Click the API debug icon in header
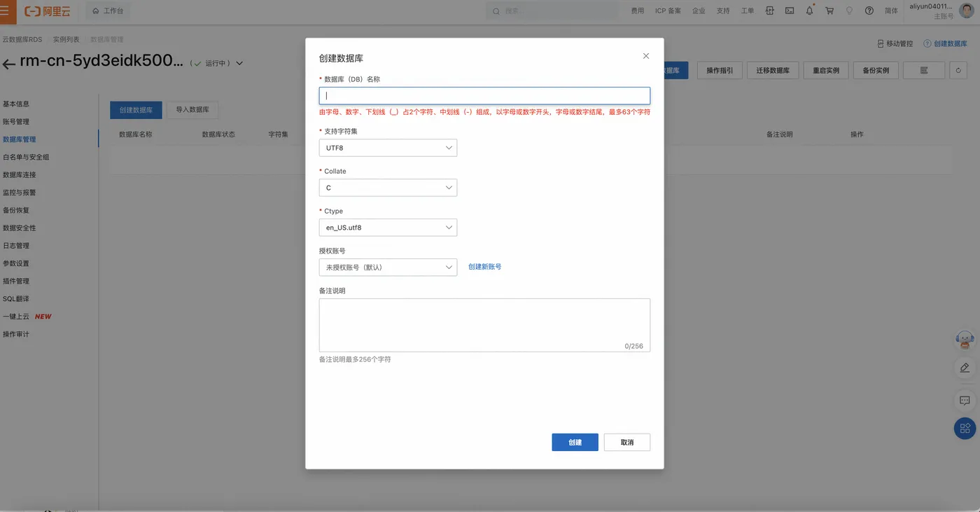Screen dimensions: 980x512 [x=770, y=11]
